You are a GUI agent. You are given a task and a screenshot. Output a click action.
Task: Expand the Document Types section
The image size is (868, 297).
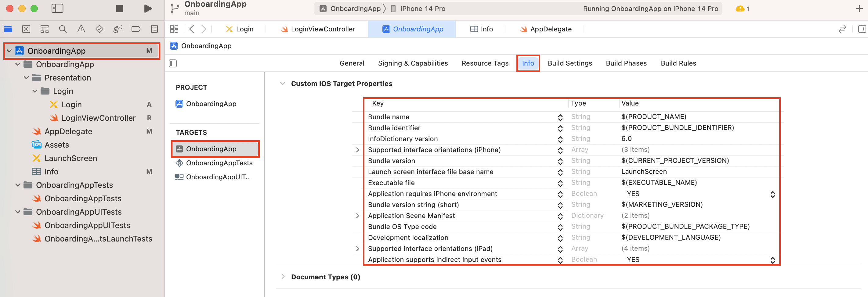283,277
